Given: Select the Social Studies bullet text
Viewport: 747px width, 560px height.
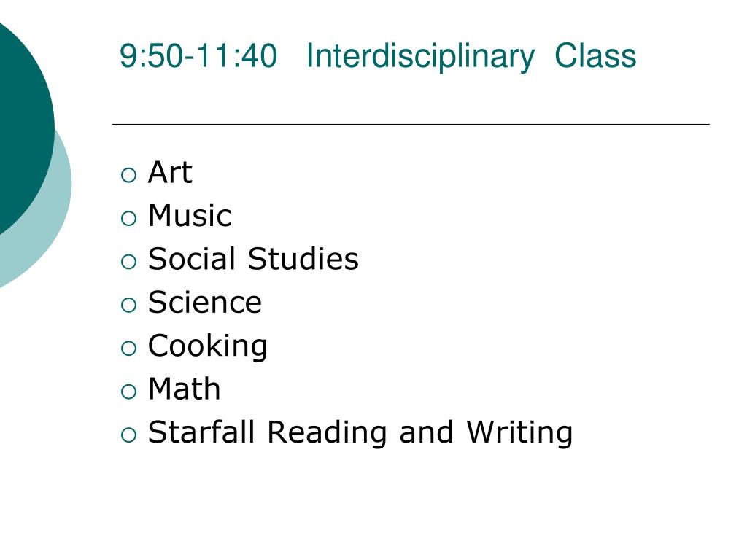Looking at the screenshot, I should point(253,259).
